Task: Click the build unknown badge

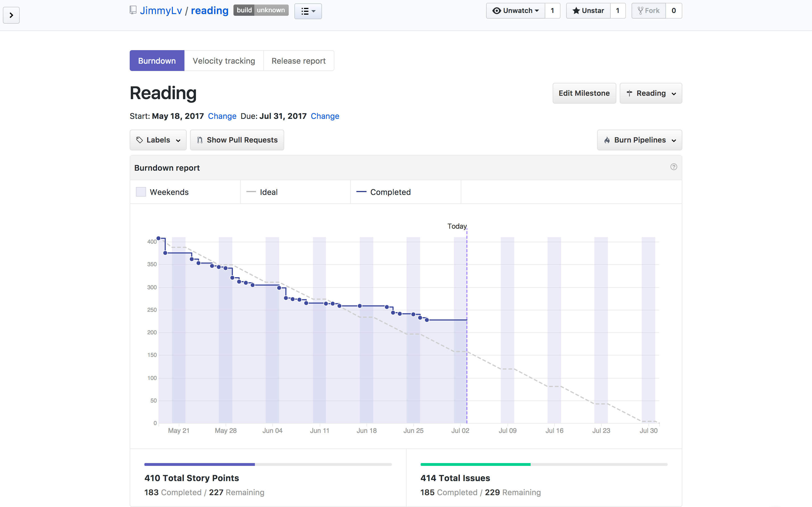Action: [x=261, y=10]
